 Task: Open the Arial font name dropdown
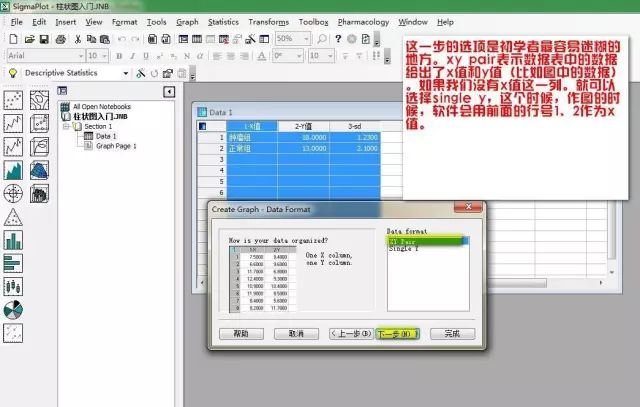coord(80,56)
